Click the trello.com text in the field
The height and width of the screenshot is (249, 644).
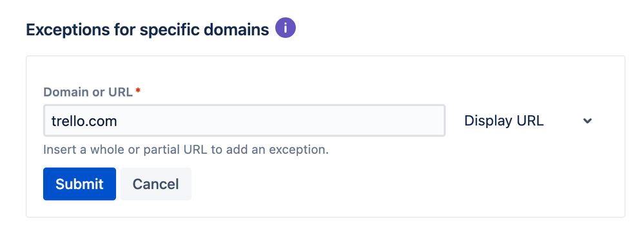pos(84,121)
